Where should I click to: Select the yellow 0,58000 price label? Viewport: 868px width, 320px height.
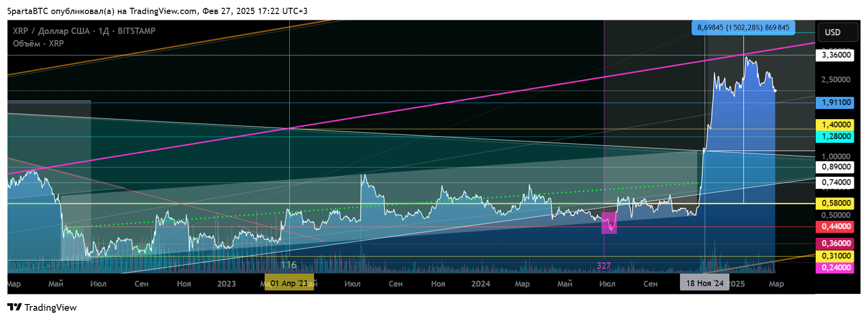click(836, 203)
